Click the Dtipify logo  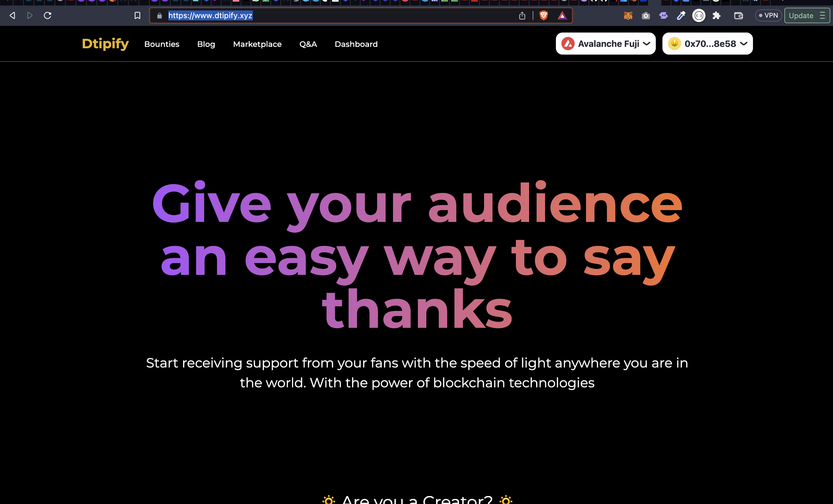[105, 44]
